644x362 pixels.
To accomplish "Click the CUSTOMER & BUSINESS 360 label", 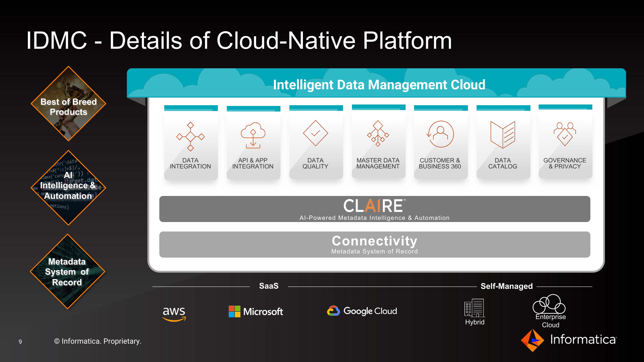I will click(440, 163).
